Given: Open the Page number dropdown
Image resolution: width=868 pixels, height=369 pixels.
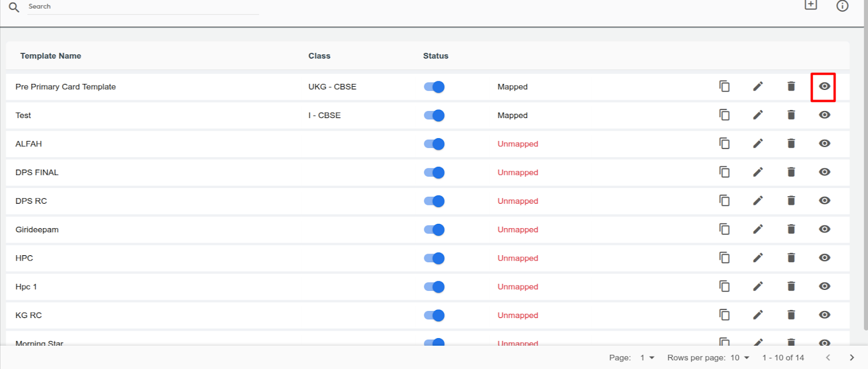Looking at the screenshot, I should [647, 358].
